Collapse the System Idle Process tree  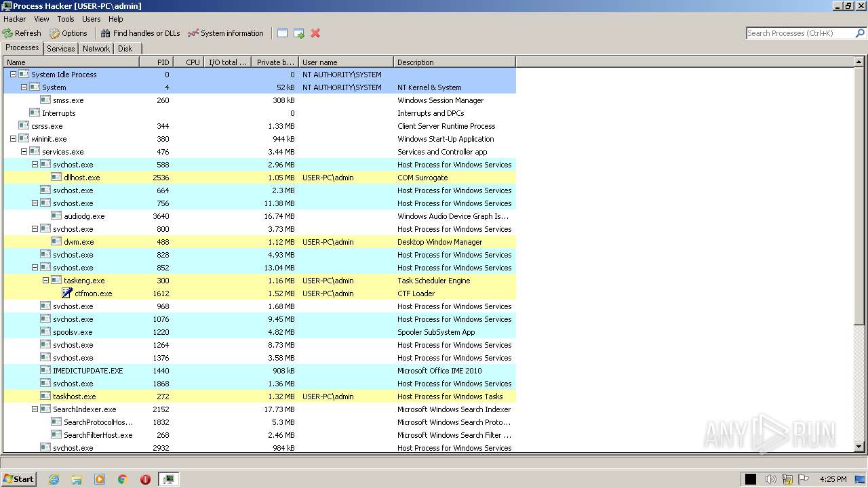pos(13,75)
